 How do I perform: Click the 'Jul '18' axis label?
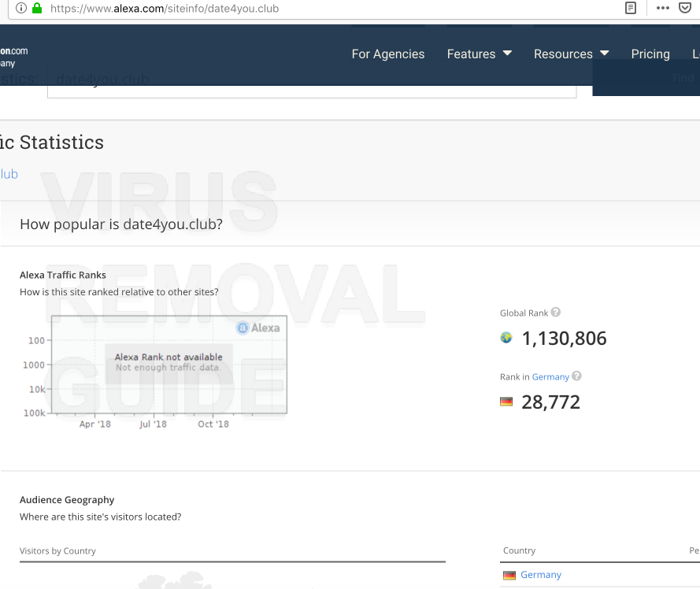(x=153, y=424)
